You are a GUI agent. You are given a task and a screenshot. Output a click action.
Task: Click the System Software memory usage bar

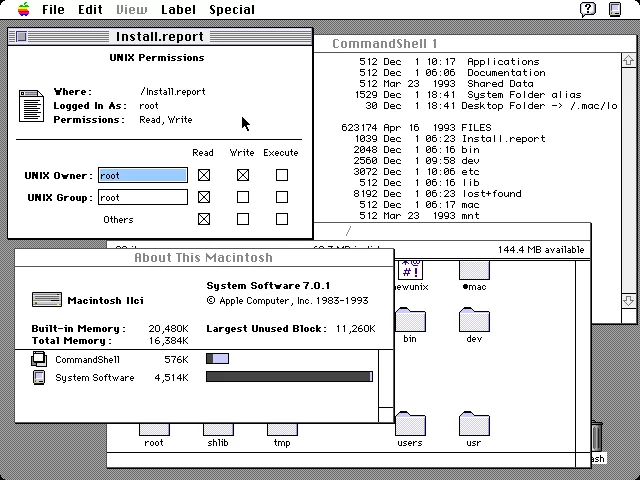(x=289, y=377)
